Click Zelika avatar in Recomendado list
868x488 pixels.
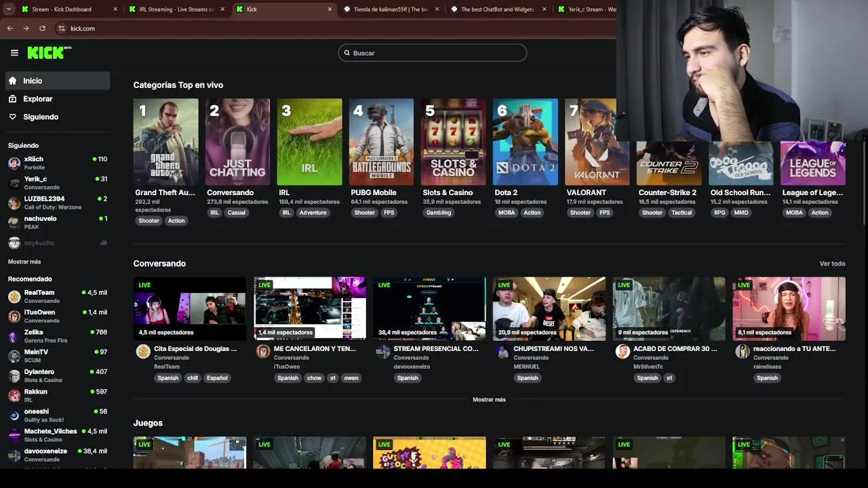pos(14,336)
